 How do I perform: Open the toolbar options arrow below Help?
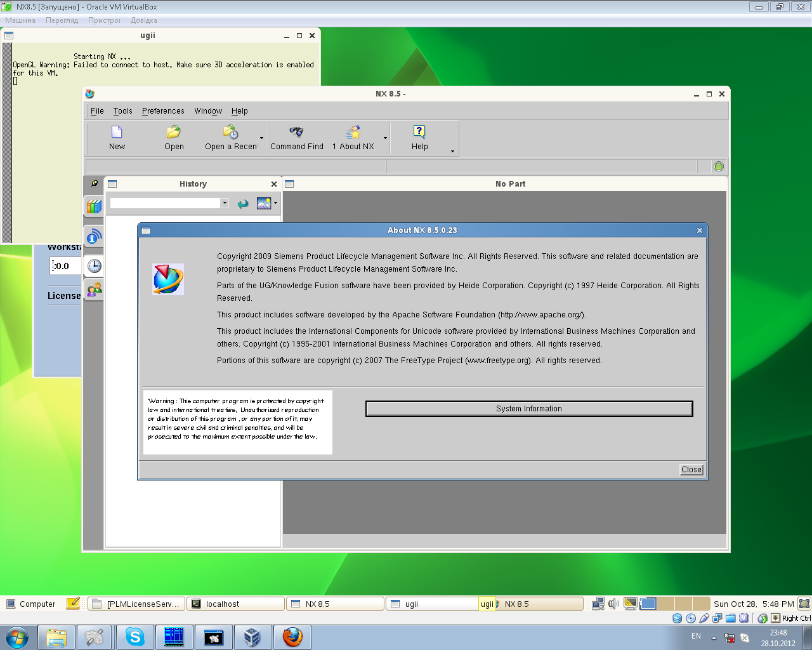click(x=452, y=151)
